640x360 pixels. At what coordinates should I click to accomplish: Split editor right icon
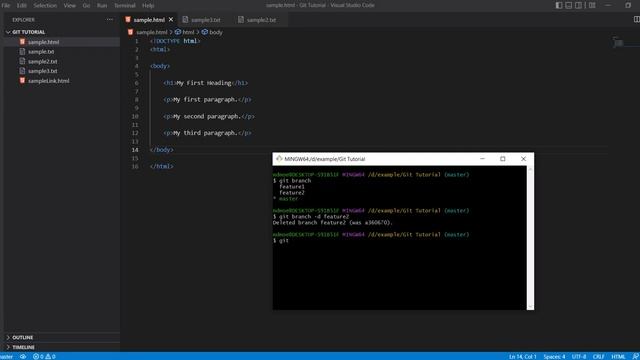click(x=636, y=19)
